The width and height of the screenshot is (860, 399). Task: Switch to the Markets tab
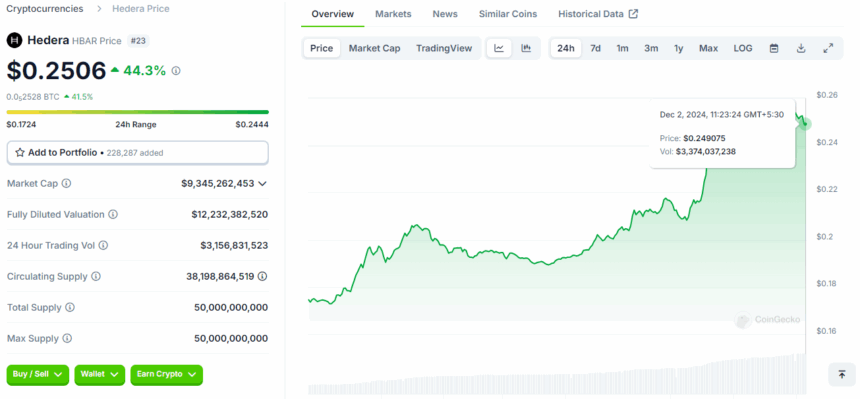point(393,14)
